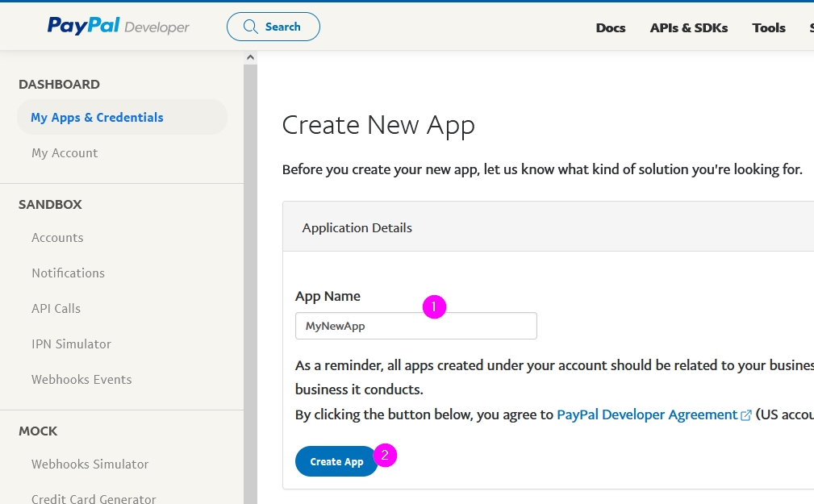Screen dimensions: 814x504
Task: Click the external link icon after Agreement
Action: 746,415
